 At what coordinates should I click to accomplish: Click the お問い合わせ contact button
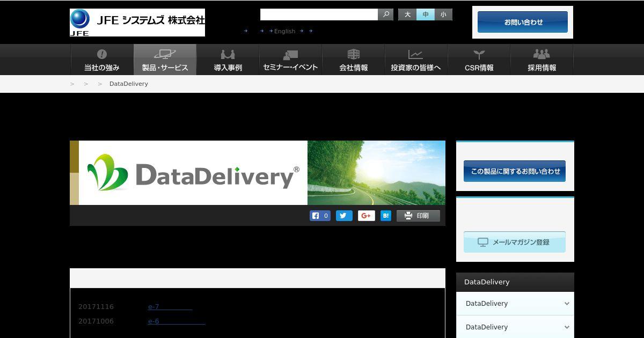click(x=523, y=22)
